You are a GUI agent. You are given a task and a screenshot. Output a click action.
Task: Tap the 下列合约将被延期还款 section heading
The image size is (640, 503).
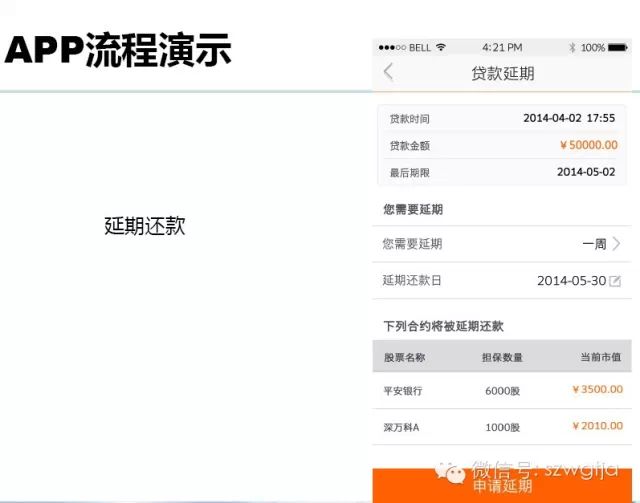coord(443,326)
